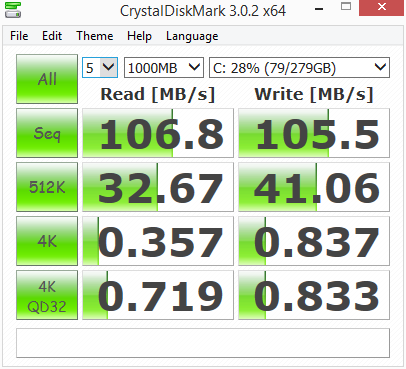The image size is (406, 369).
Task: Click the Seq write result 105.5
Action: (314, 133)
